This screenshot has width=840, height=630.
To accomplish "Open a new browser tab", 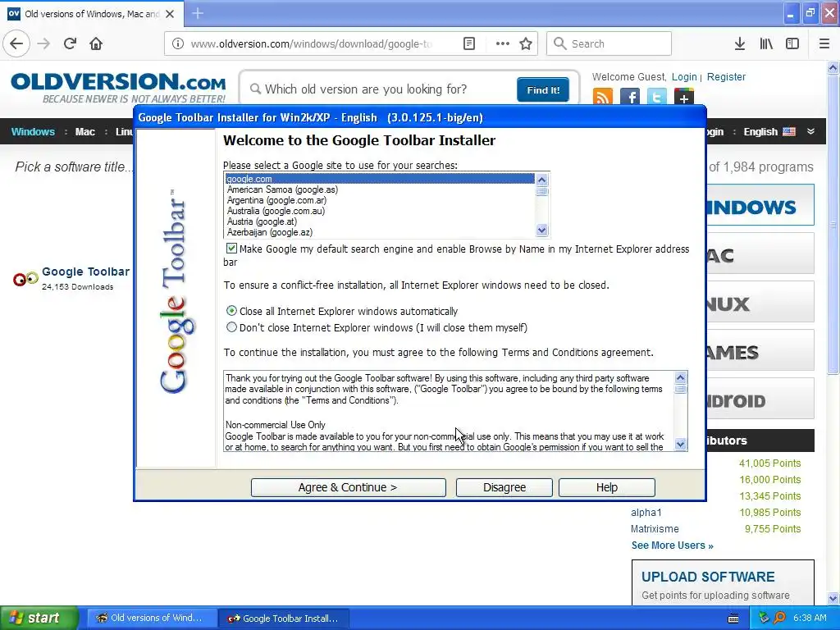I will click(x=198, y=13).
